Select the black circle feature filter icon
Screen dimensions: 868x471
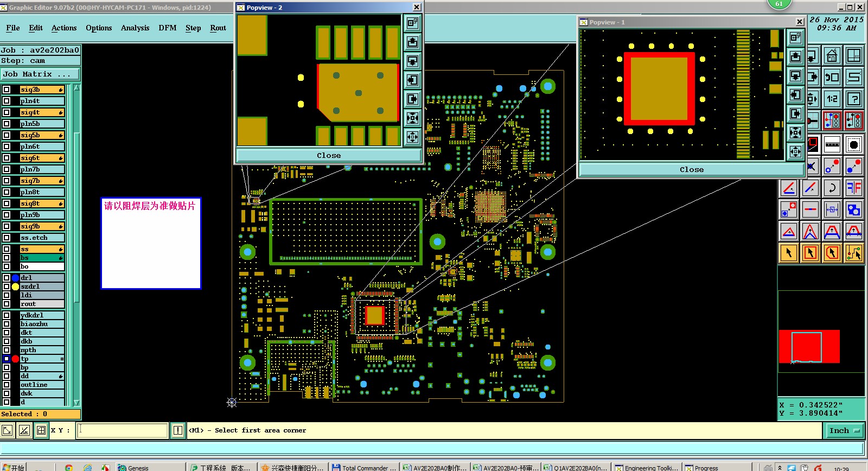pos(854,144)
